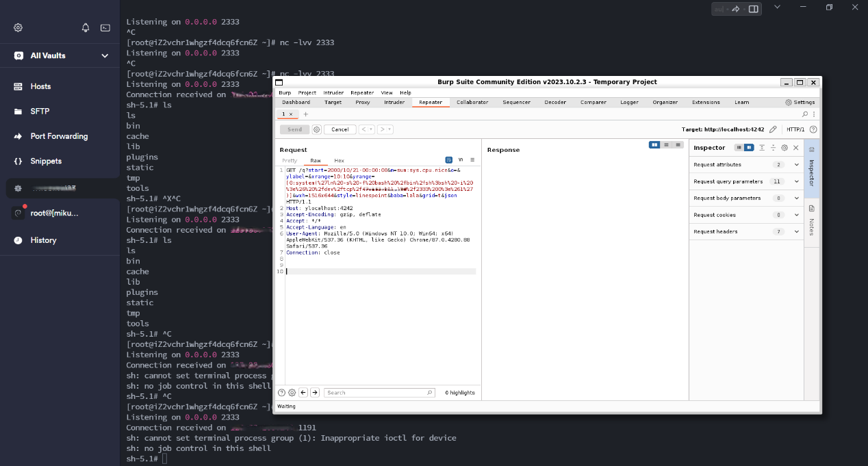Select the Hex view tab
The height and width of the screenshot is (466, 868).
pos(339,160)
